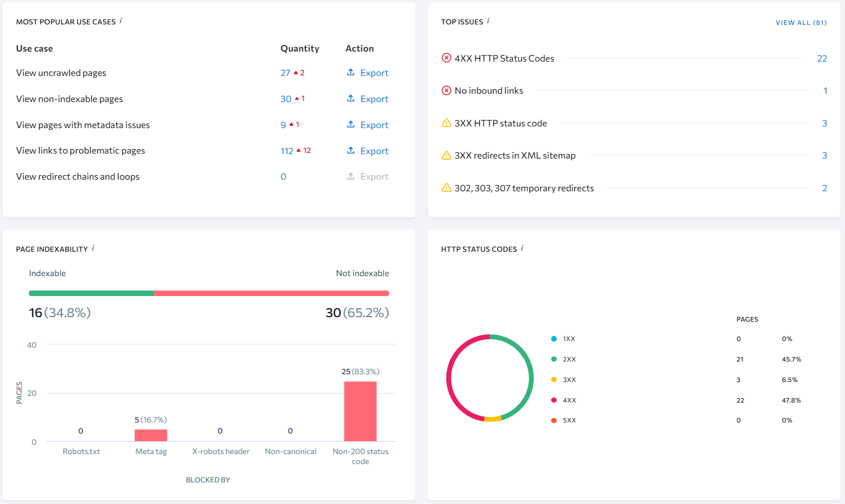Click the error icon next to No inbound links
The height and width of the screenshot is (504, 845).
pyautogui.click(x=446, y=90)
